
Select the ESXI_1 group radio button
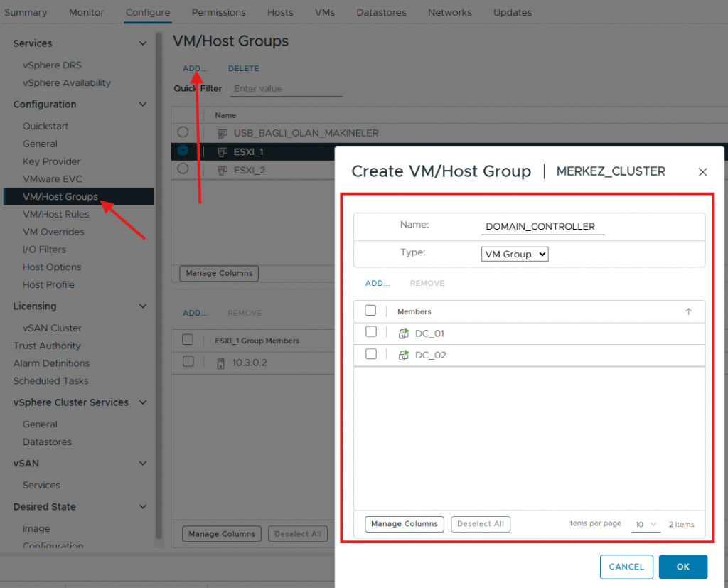[183, 150]
